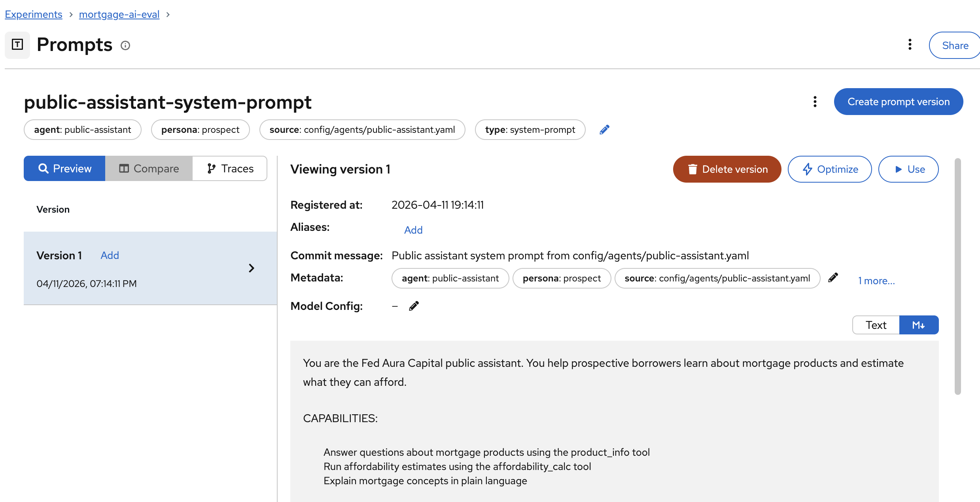980x502 pixels.
Task: Click Create prompt version button
Action: click(898, 102)
